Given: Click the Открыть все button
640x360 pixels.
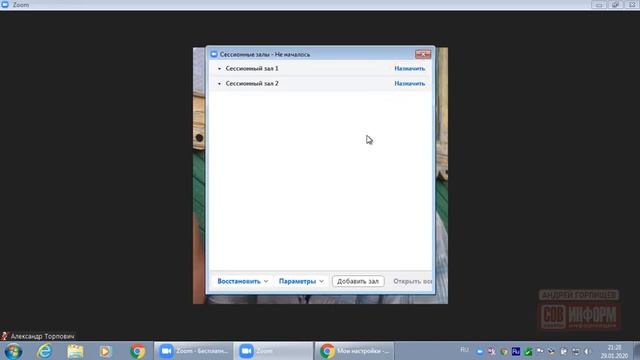Looking at the screenshot, I should [x=412, y=281].
